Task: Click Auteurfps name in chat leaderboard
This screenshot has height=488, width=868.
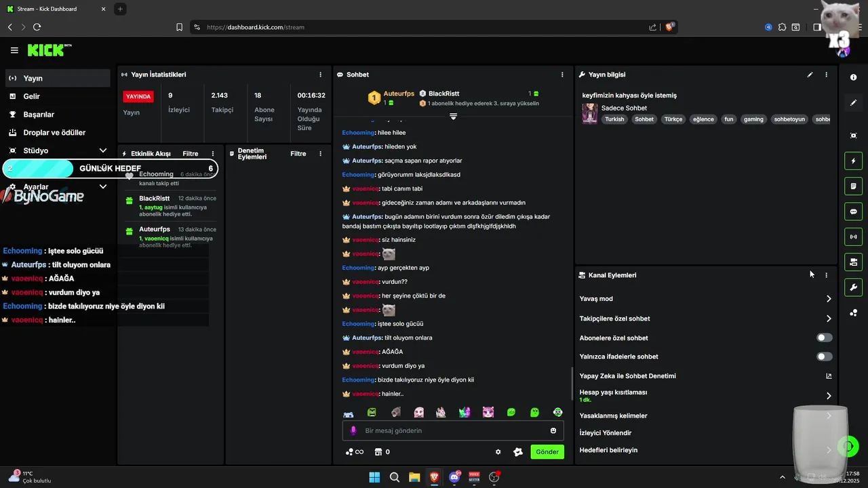Action: [399, 94]
